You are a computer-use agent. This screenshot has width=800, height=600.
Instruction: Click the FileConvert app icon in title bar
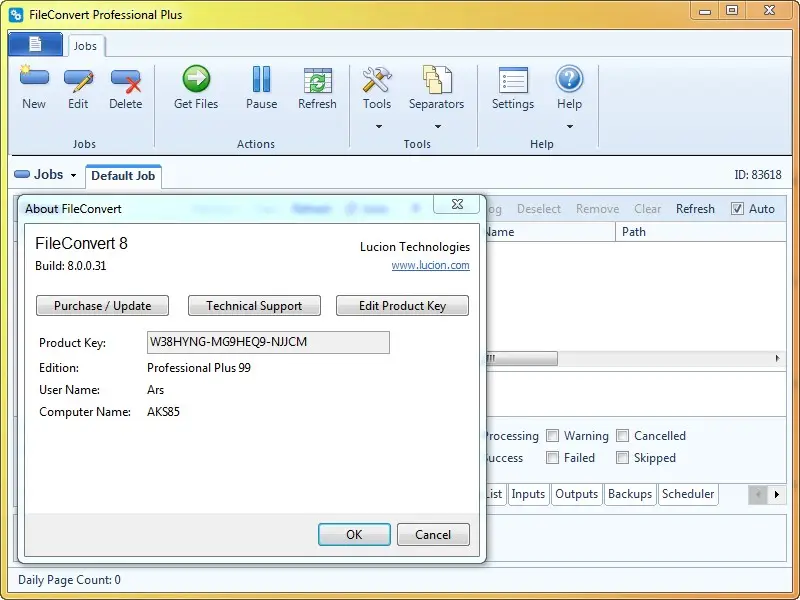(x=16, y=14)
